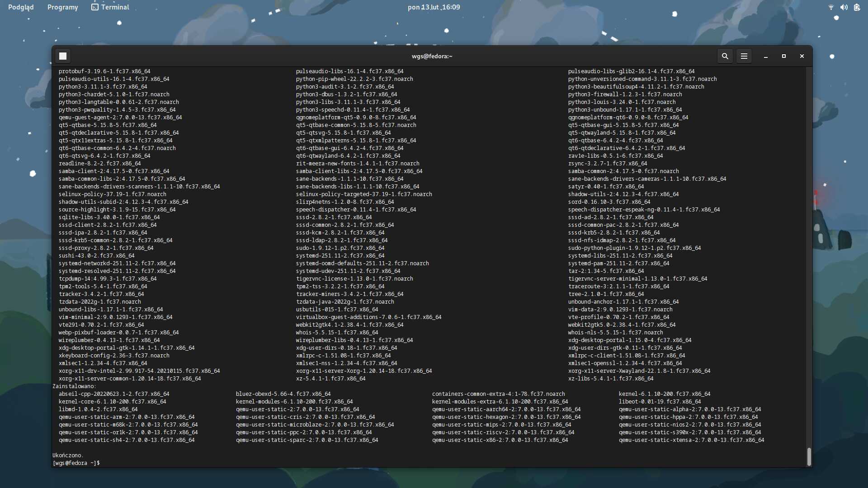The width and height of the screenshot is (868, 488).
Task: Open the terminal hamburger menu
Action: 744,56
